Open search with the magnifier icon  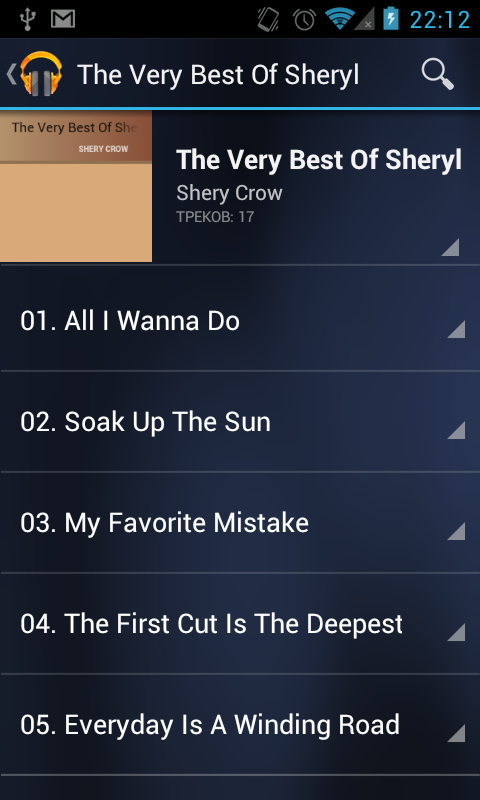[438, 74]
